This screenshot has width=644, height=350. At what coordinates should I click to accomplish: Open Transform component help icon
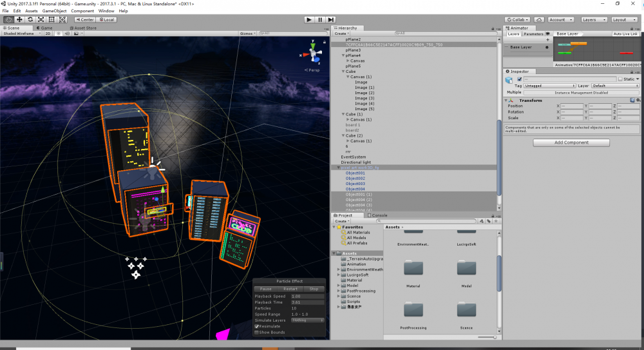point(632,100)
